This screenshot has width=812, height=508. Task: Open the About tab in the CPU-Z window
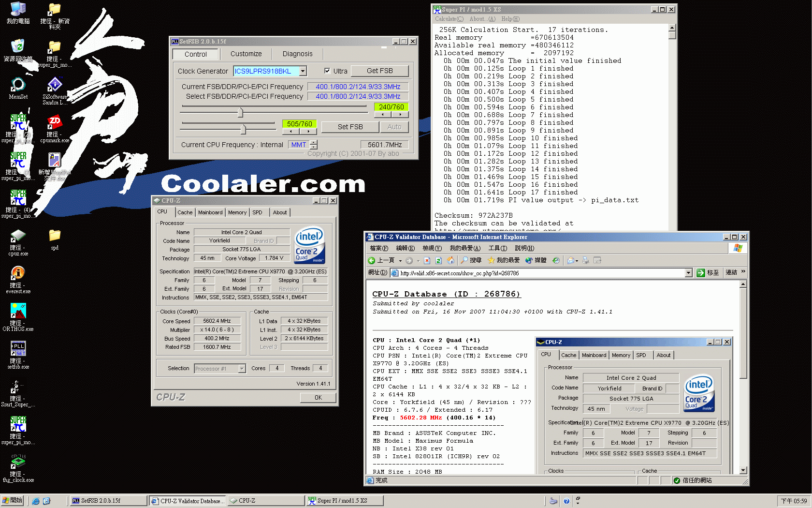coord(280,212)
